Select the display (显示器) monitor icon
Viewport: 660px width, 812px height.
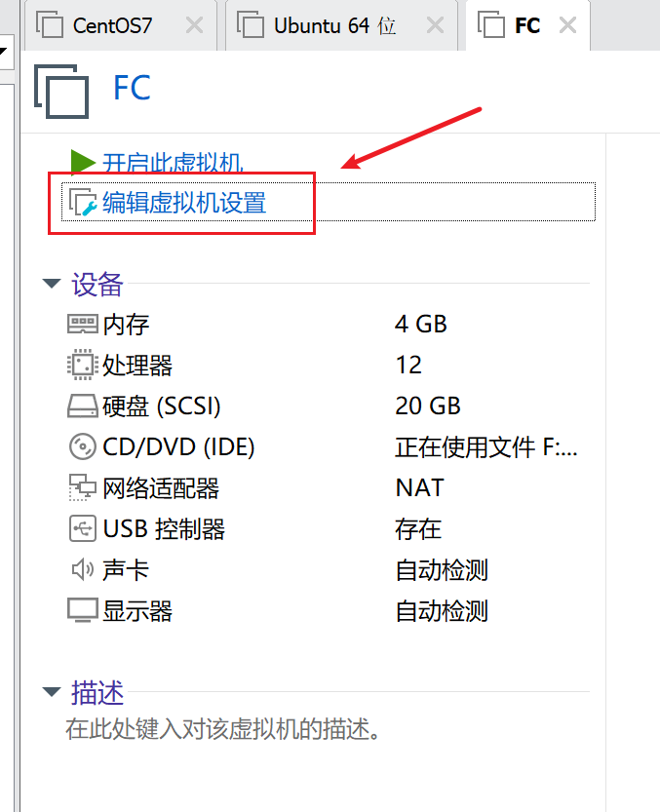[x=82, y=610]
